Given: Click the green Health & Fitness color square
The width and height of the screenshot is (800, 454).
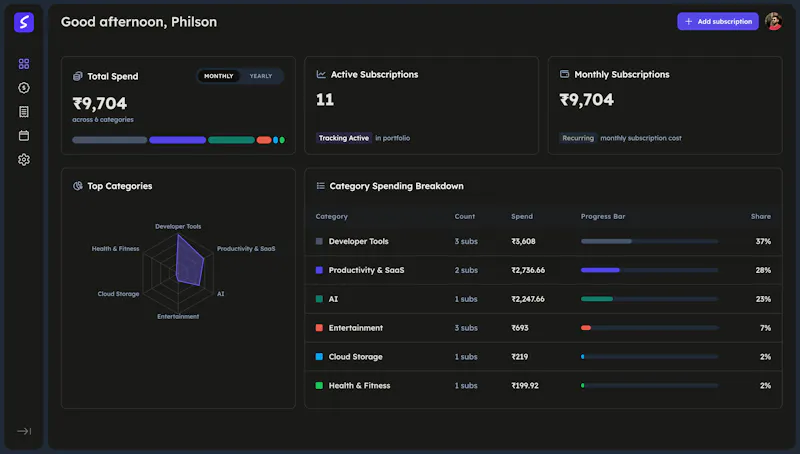Looking at the screenshot, I should [x=319, y=386].
